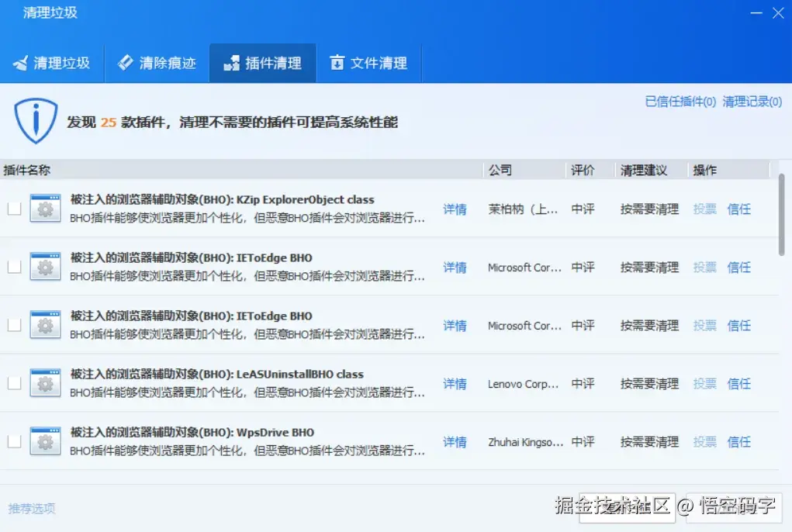The height and width of the screenshot is (532, 792).
Task: Click the KZip ExplorerObject plugin gear icon
Action: [44, 208]
